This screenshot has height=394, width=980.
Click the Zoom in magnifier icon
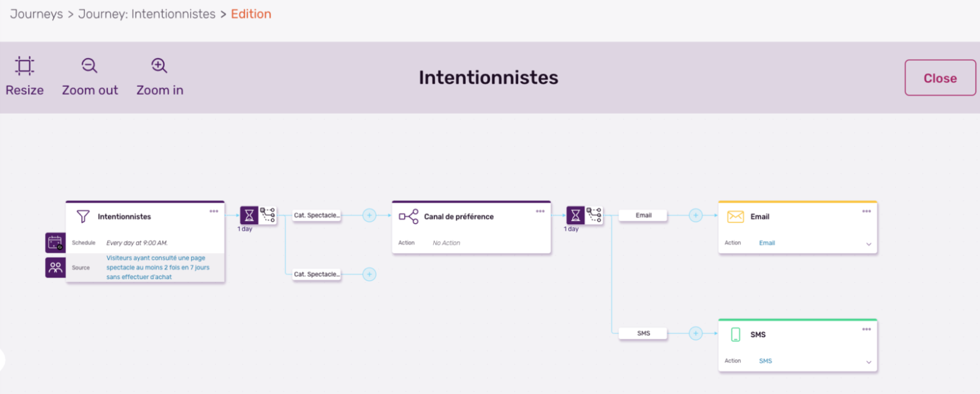point(159,65)
